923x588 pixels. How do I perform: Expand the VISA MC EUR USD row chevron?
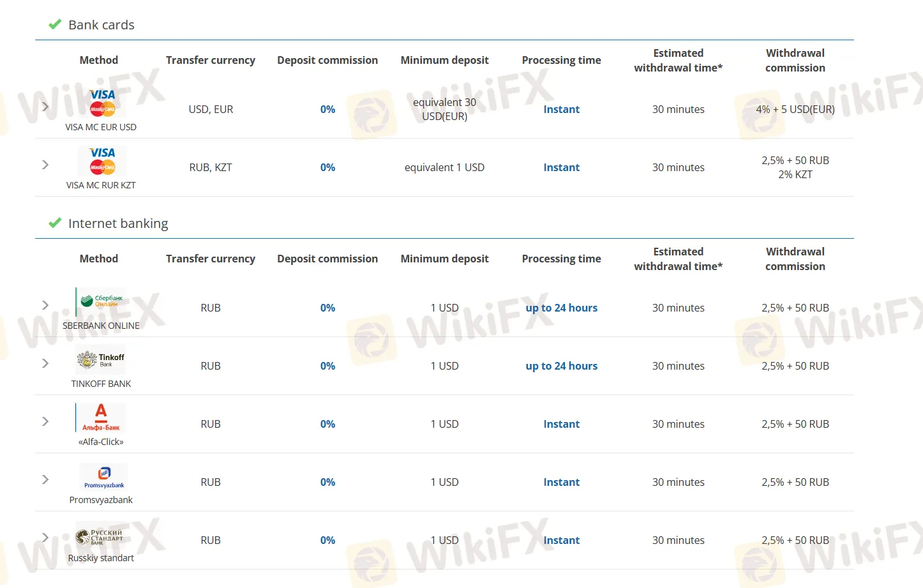pyautogui.click(x=45, y=107)
